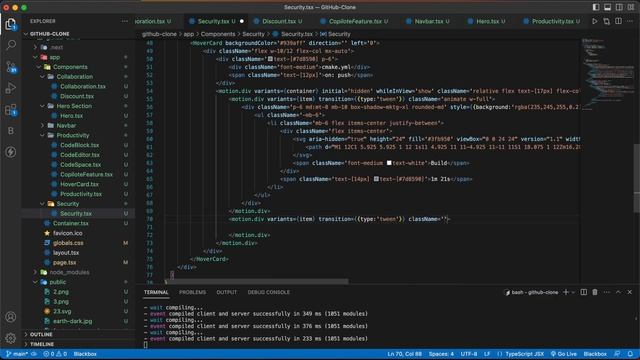Open editor more actions ellipsis
This screenshot has width=640, height=360.
click(630, 21)
